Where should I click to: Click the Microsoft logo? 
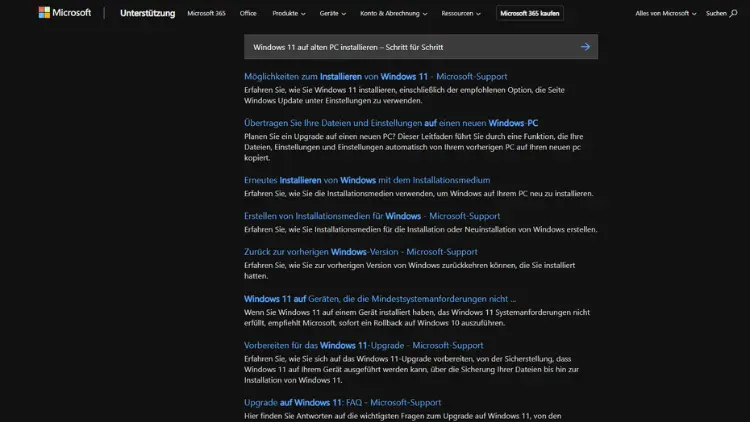tap(65, 12)
